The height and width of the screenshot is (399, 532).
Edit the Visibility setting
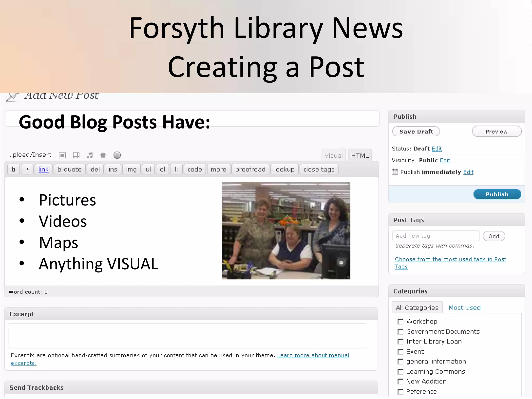tap(445, 160)
